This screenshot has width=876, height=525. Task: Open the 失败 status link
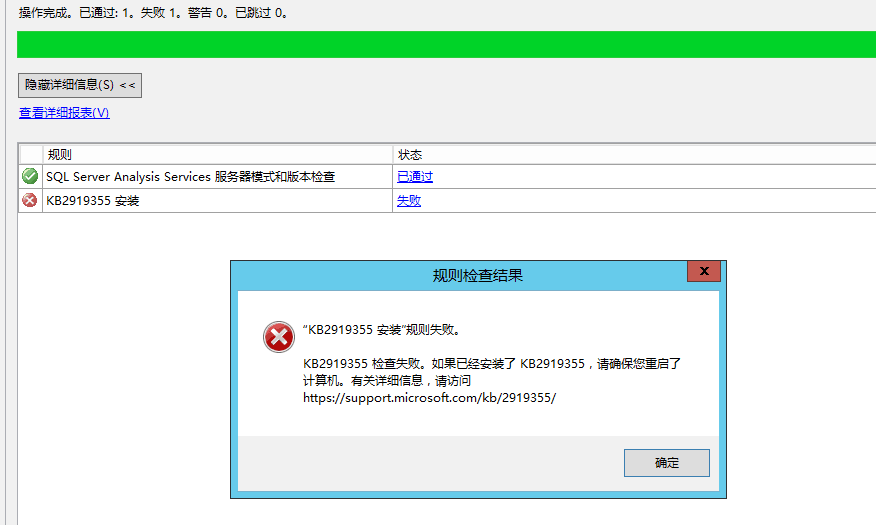(408, 201)
